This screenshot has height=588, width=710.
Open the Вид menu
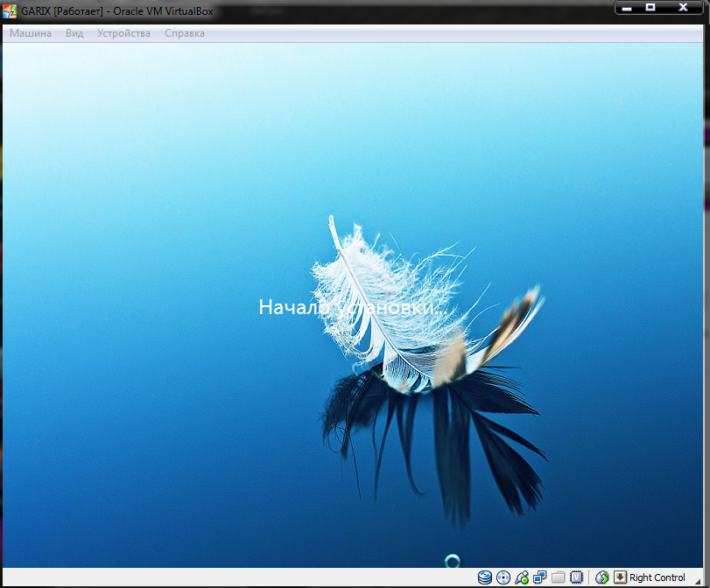coord(74,33)
